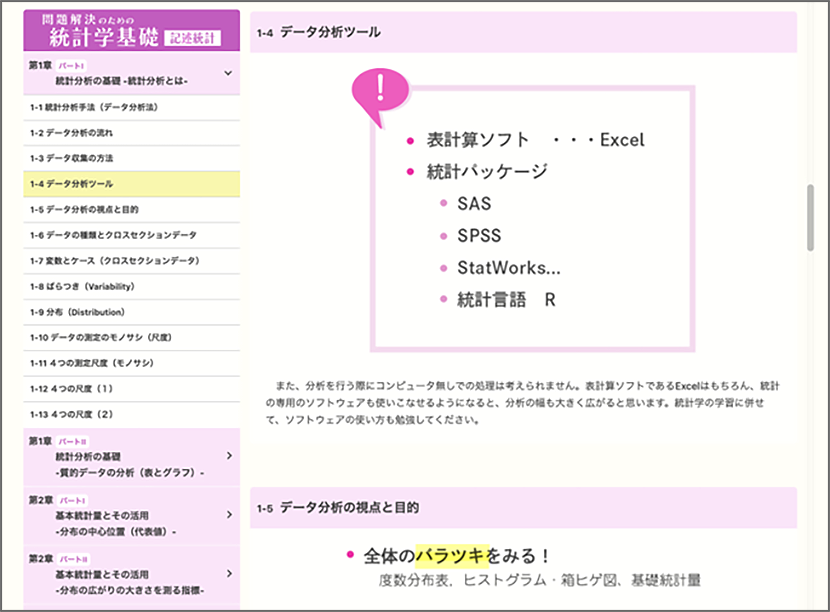Go to 1-8 ばらつき (Variability)
The width and height of the screenshot is (830, 612).
pyautogui.click(x=131, y=286)
